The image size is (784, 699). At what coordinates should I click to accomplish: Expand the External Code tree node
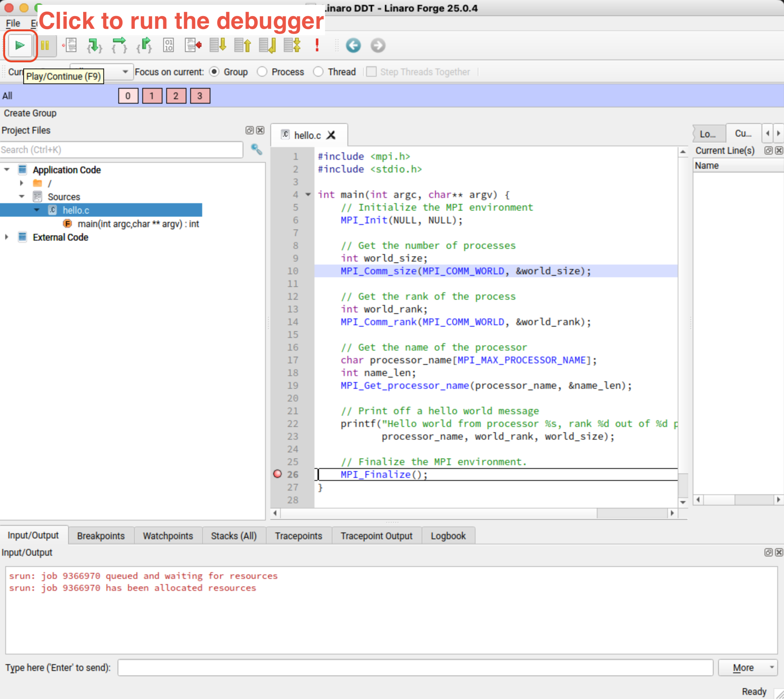tap(7, 237)
